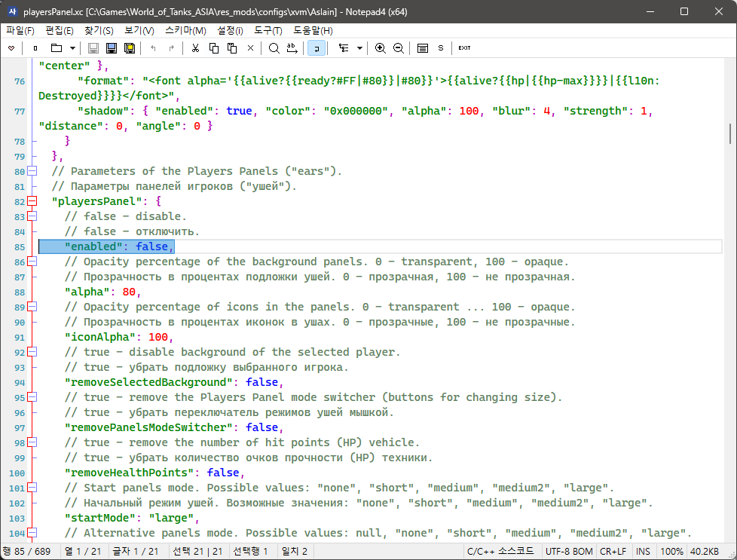Open Find with the magnifier icon
The height and width of the screenshot is (560, 737).
point(274,48)
